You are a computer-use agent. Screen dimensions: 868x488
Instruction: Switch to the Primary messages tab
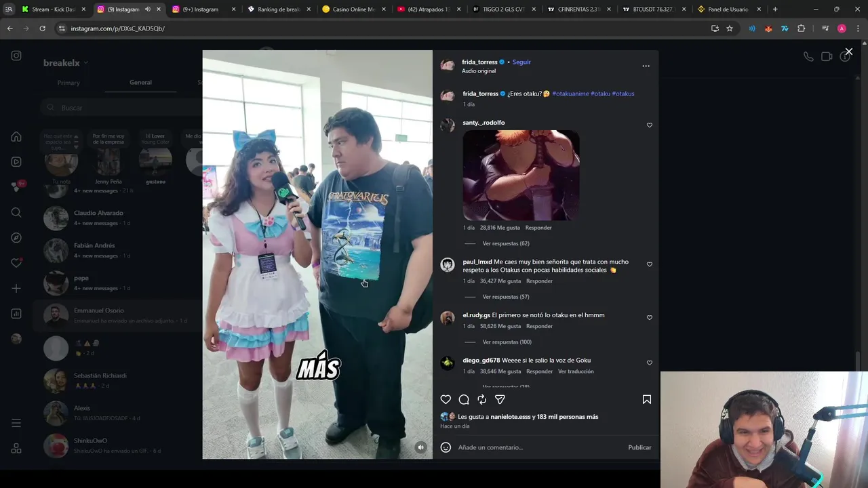(68, 83)
